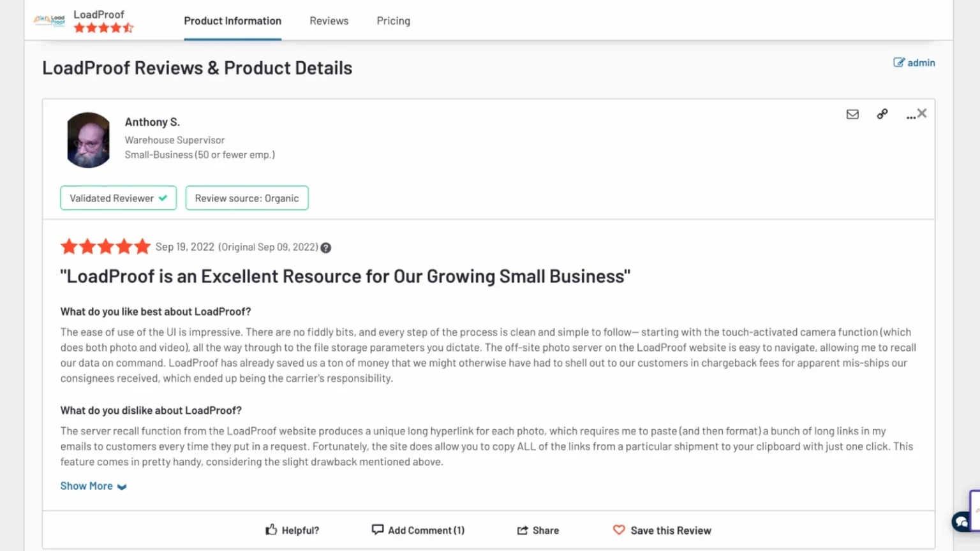Click the LoadProof logo in header
This screenshot has height=551, width=980.
49,20
